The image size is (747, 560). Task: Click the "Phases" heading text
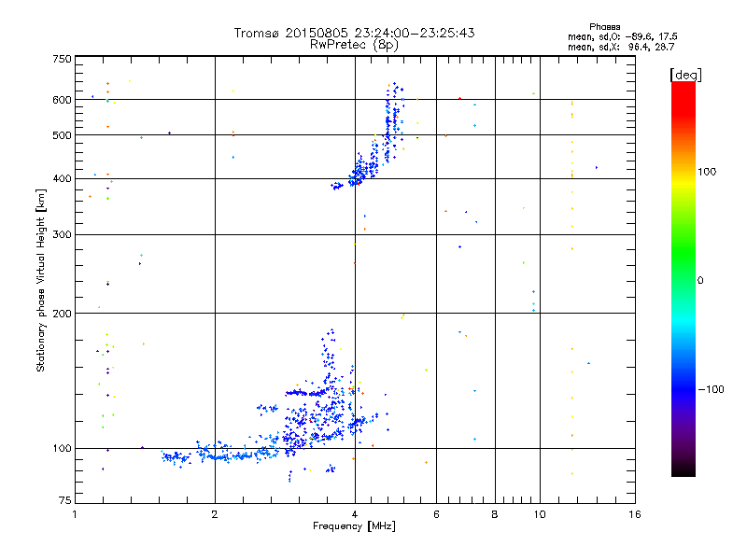(604, 27)
